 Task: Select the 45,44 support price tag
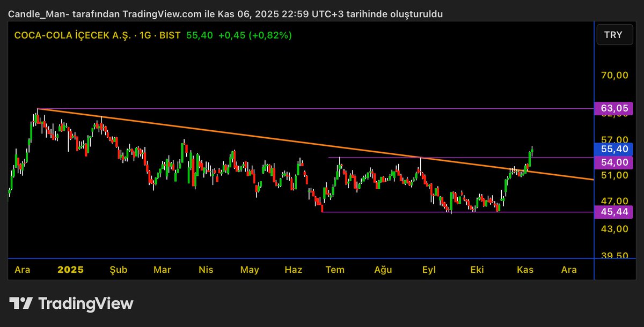point(613,212)
